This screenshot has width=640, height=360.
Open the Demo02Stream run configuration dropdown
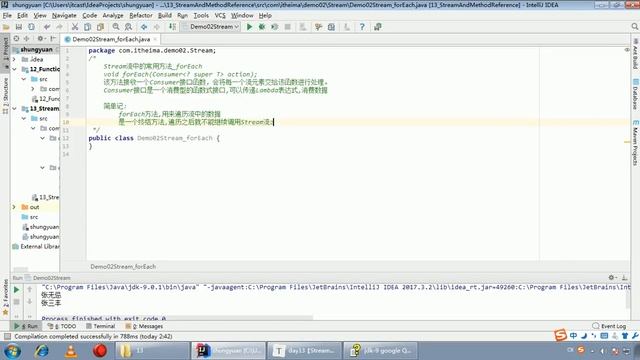coord(211,27)
